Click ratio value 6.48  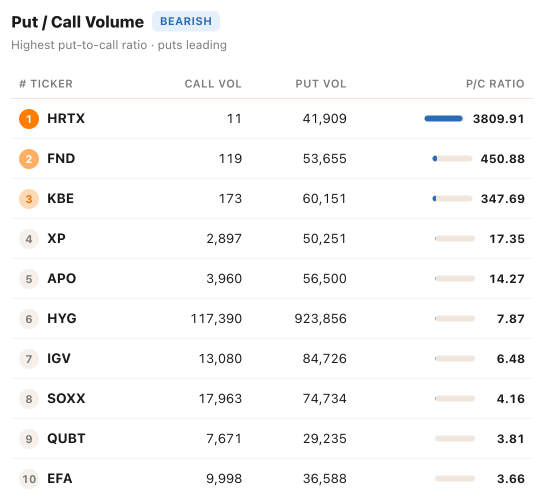pos(511,359)
